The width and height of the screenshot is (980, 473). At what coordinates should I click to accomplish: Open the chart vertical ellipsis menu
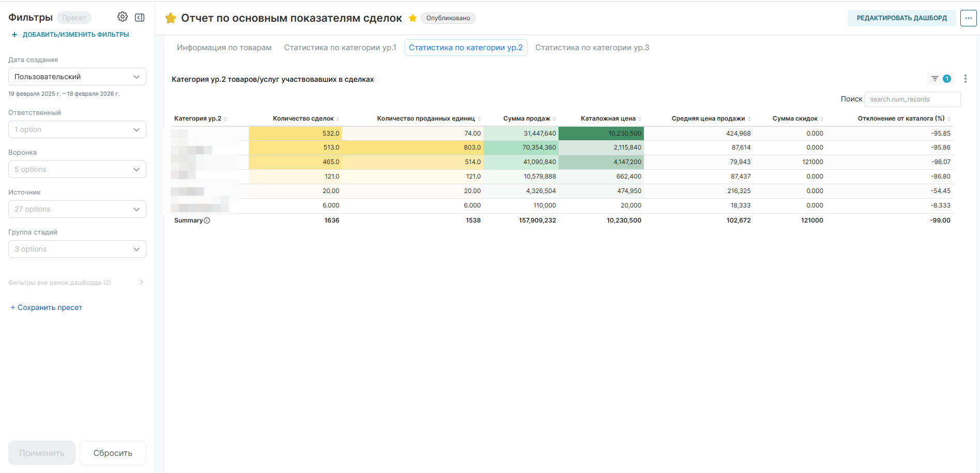click(x=965, y=79)
